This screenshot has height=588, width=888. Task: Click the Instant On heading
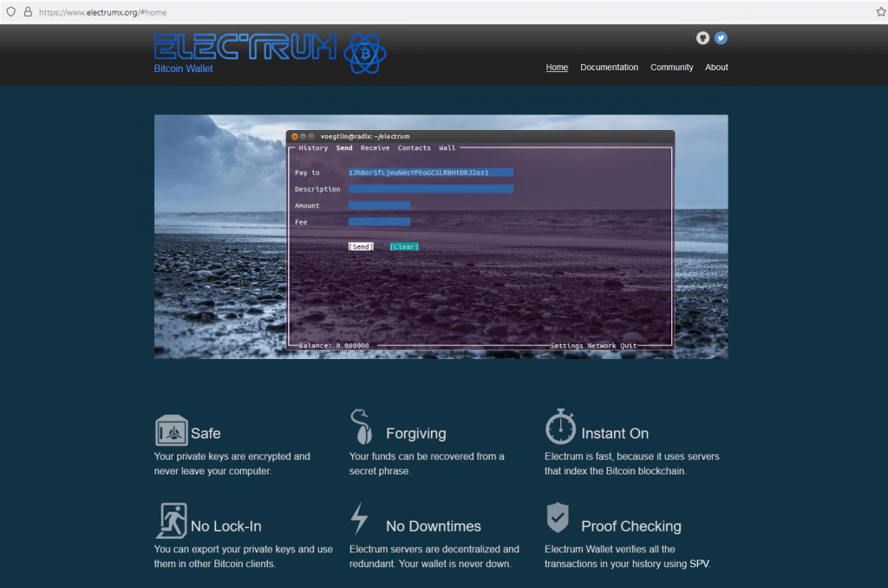tap(615, 434)
